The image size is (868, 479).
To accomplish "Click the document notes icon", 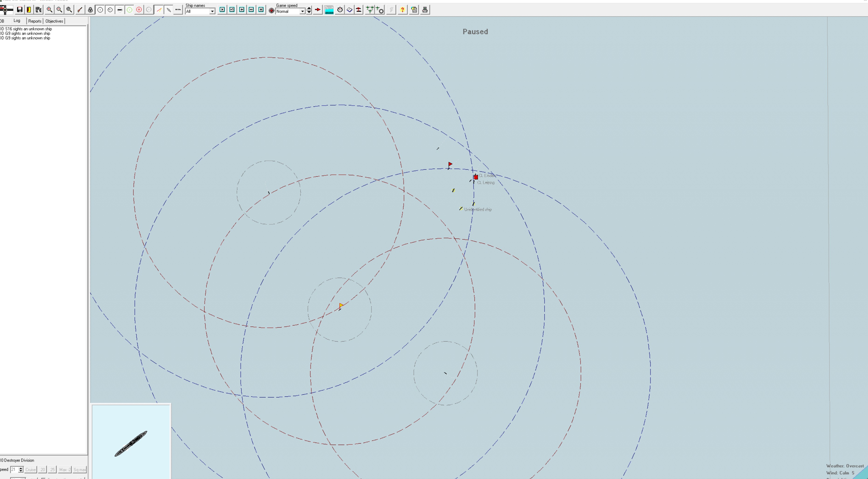I will pos(414,10).
